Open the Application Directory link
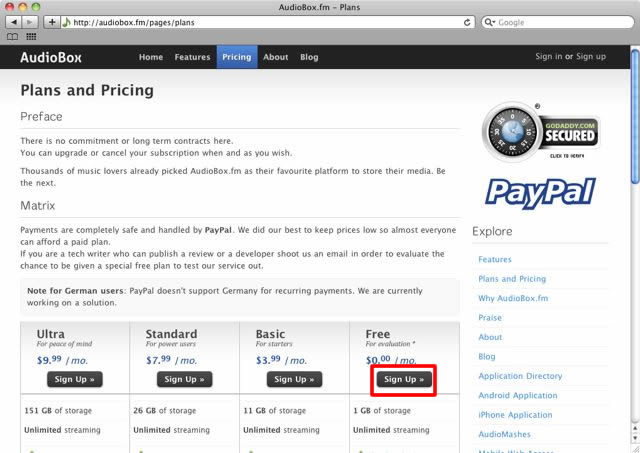 (520, 376)
